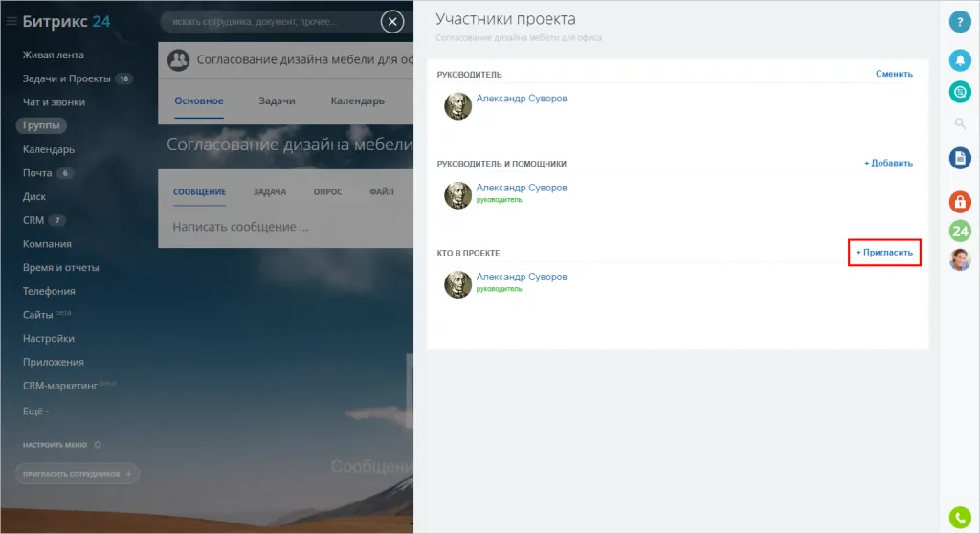Click Добавить to add assistants
Image resolution: width=980 pixels, height=534 pixels.
pos(888,164)
